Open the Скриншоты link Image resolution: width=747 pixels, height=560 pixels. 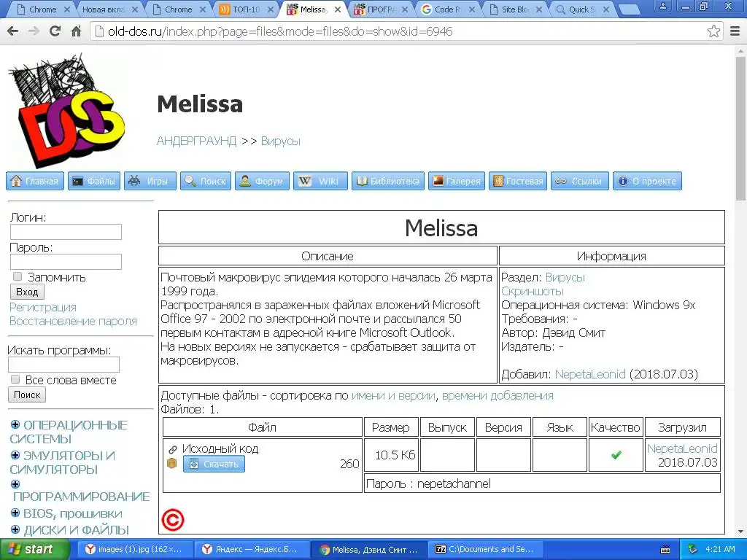532,291
